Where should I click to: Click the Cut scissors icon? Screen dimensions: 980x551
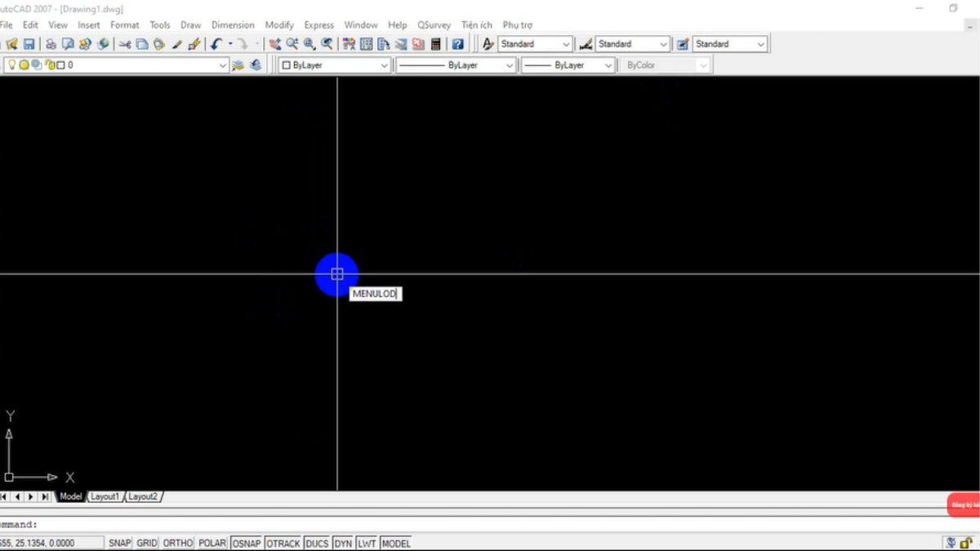[125, 44]
